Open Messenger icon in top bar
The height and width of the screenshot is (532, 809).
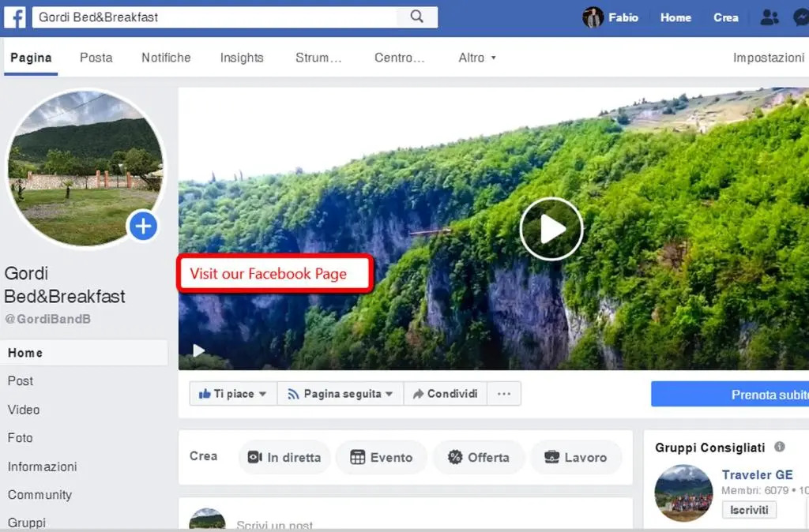pos(800,17)
